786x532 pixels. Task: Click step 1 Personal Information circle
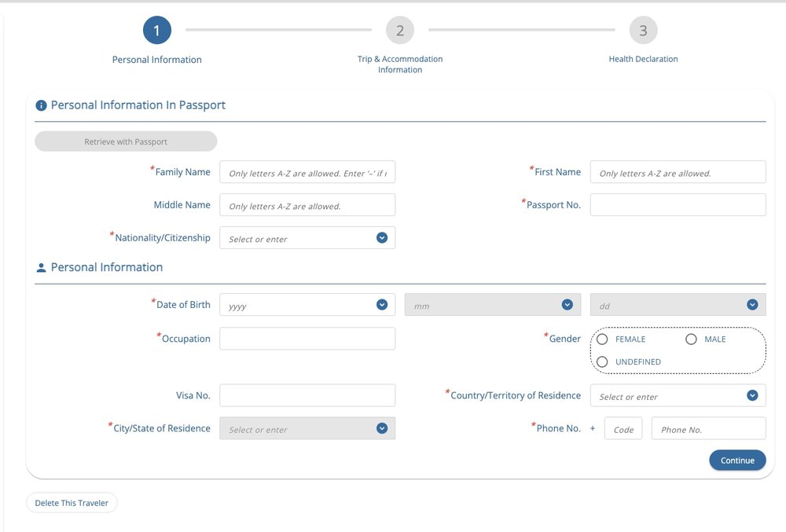coord(157,31)
